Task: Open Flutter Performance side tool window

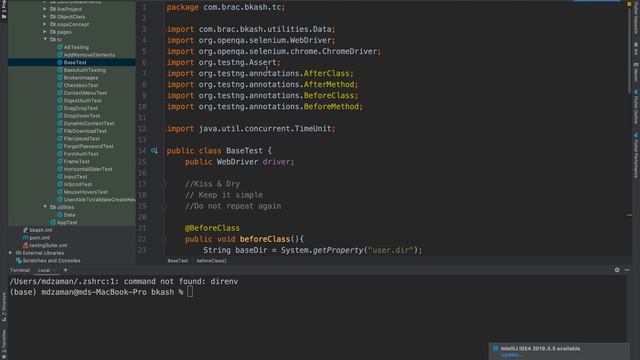Action: (636, 155)
